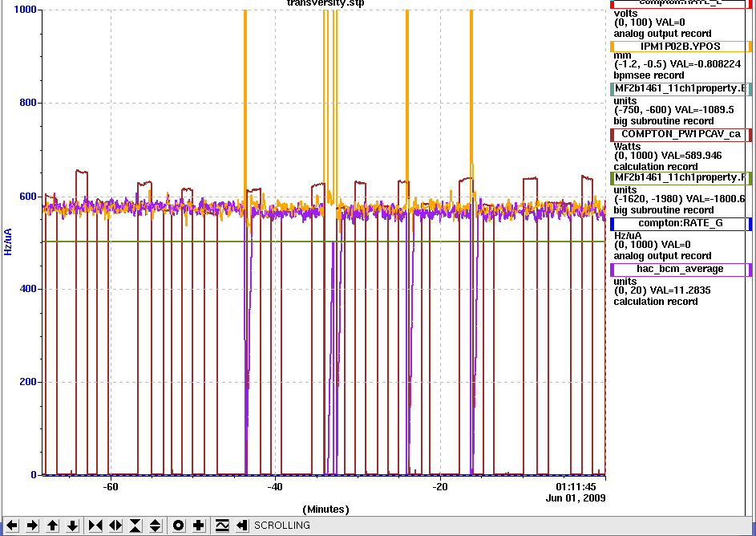Pan the value axis up with the up arrow
The height and width of the screenshot is (536, 756).
coord(52,526)
